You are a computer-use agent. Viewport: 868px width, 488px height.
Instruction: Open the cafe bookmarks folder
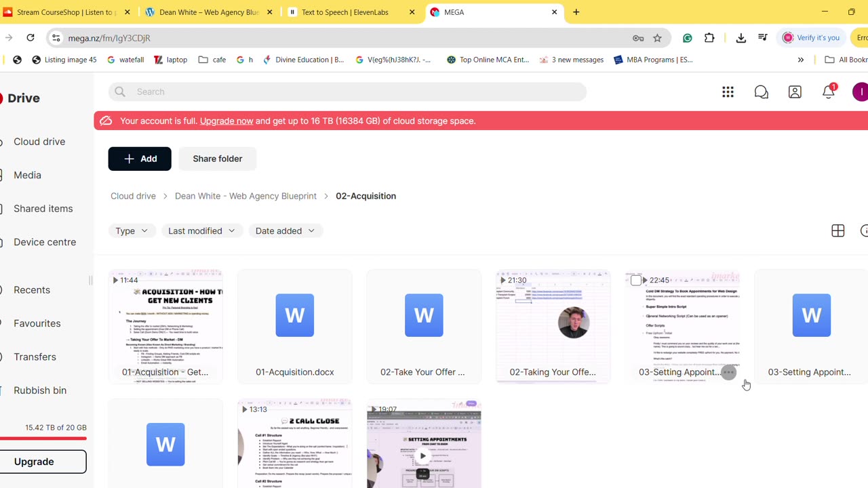pyautogui.click(x=212, y=60)
